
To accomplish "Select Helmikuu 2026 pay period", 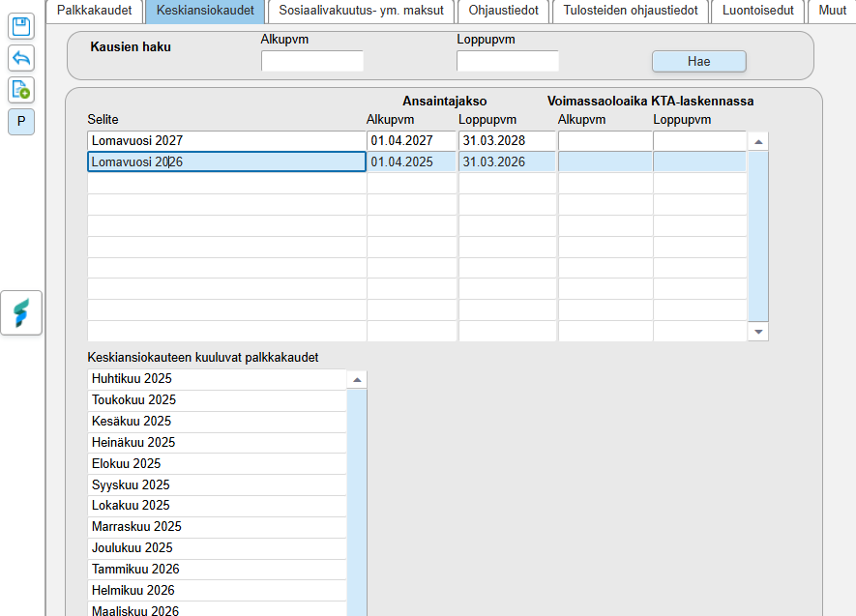I will [x=217, y=591].
